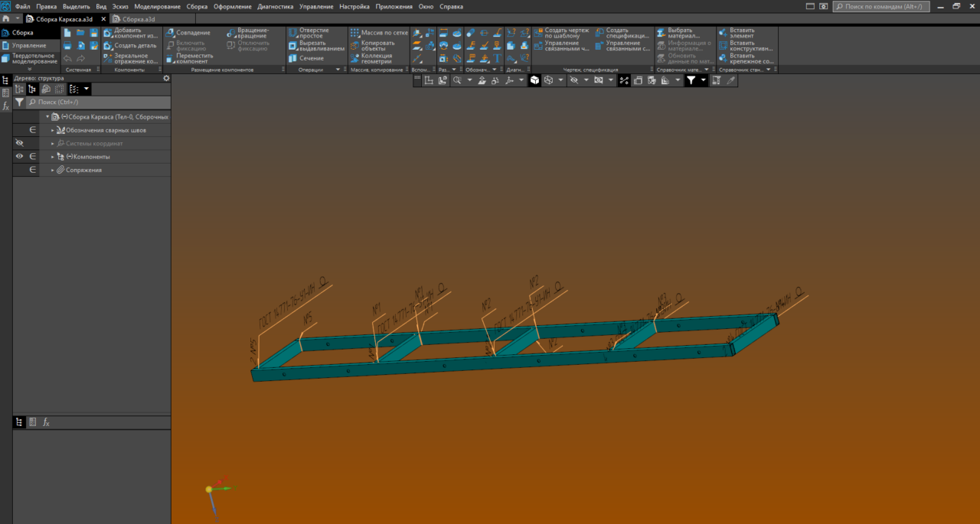Click the tree panel settings gear
This screenshot has height=524, width=980.
pyautogui.click(x=166, y=78)
